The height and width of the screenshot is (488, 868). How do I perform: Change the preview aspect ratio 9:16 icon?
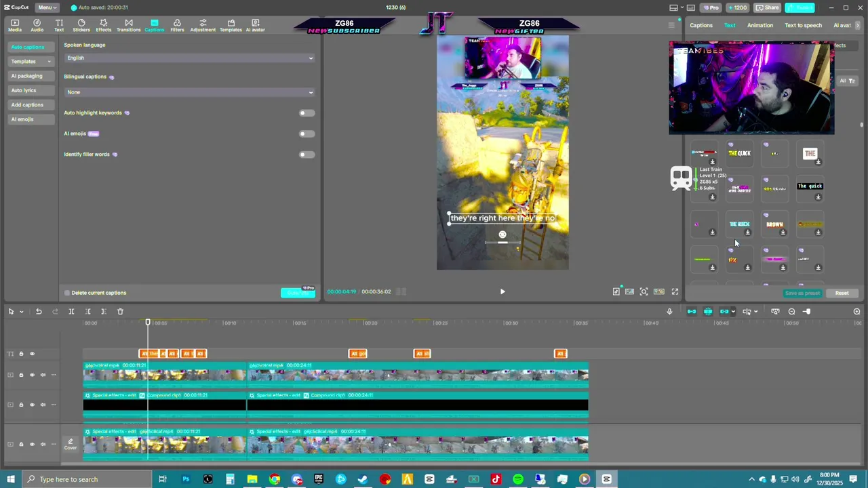pos(658,291)
